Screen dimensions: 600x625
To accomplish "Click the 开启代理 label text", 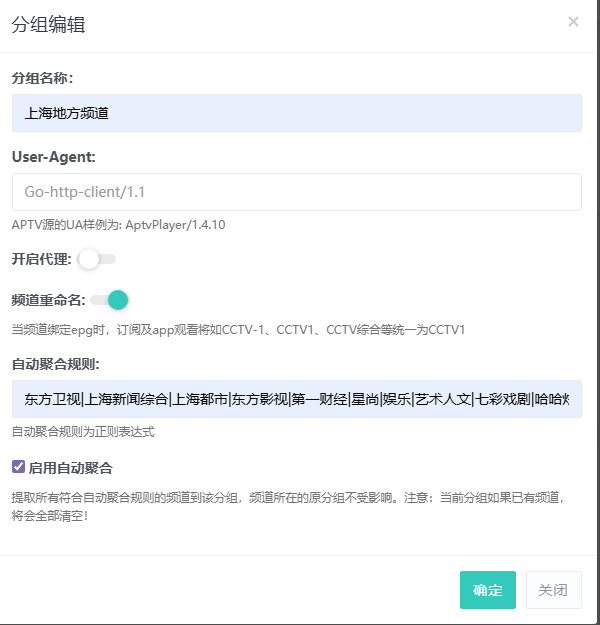I will (41, 260).
